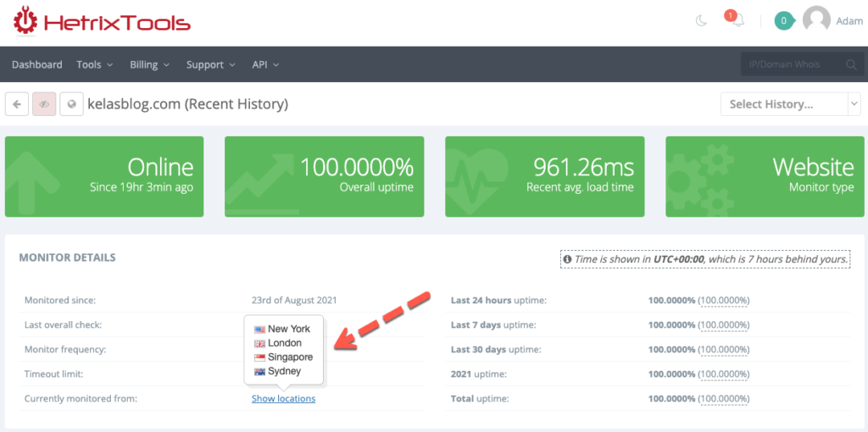Toggle the eye visibility button
The height and width of the screenshot is (432, 868).
(44, 104)
